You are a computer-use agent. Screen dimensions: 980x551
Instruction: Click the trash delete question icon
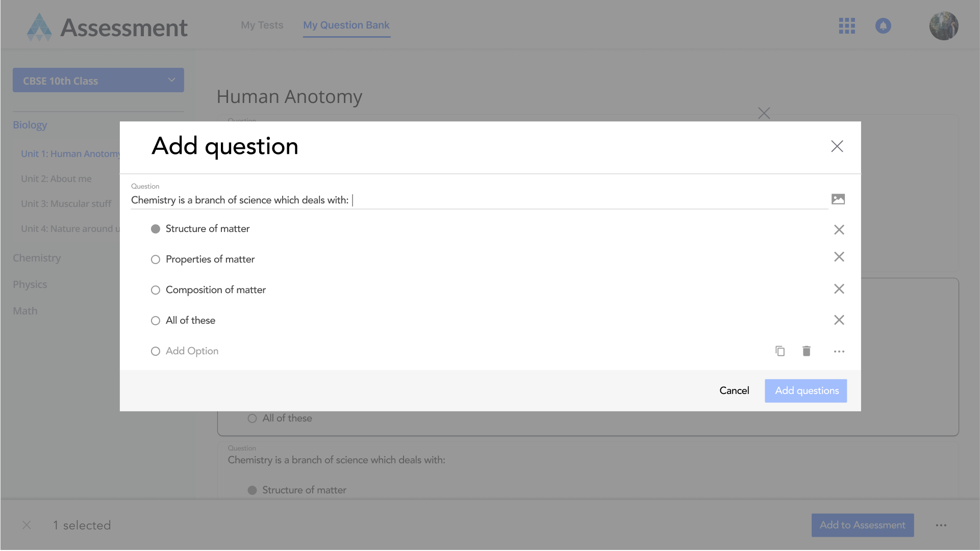coord(806,351)
